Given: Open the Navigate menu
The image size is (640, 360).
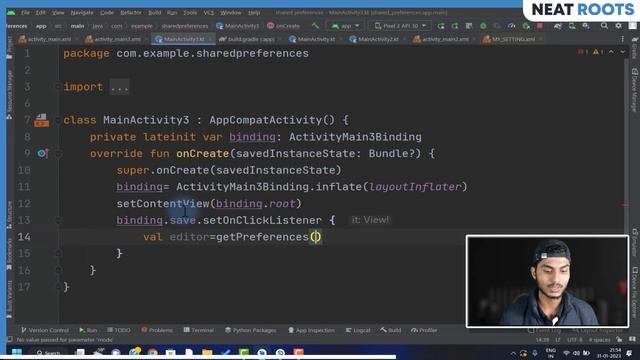Looking at the screenshot, I should pos(82,13).
